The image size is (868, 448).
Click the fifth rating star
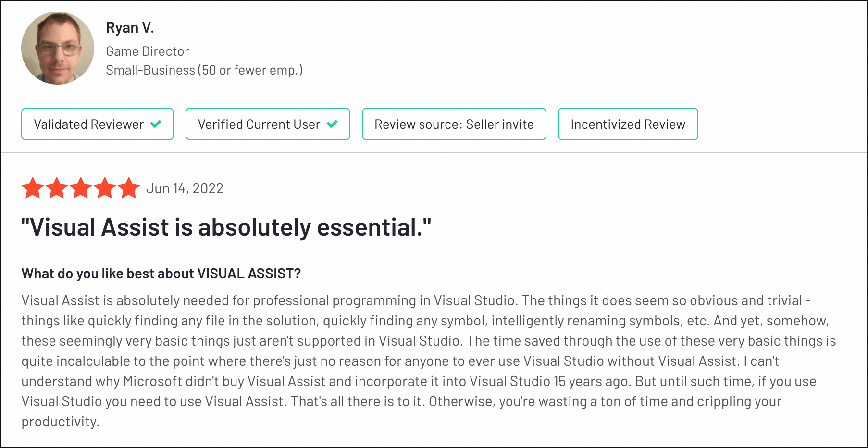pos(128,188)
